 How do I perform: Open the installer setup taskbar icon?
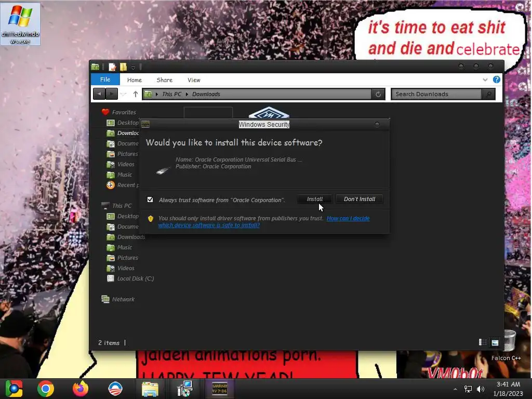[x=185, y=389]
